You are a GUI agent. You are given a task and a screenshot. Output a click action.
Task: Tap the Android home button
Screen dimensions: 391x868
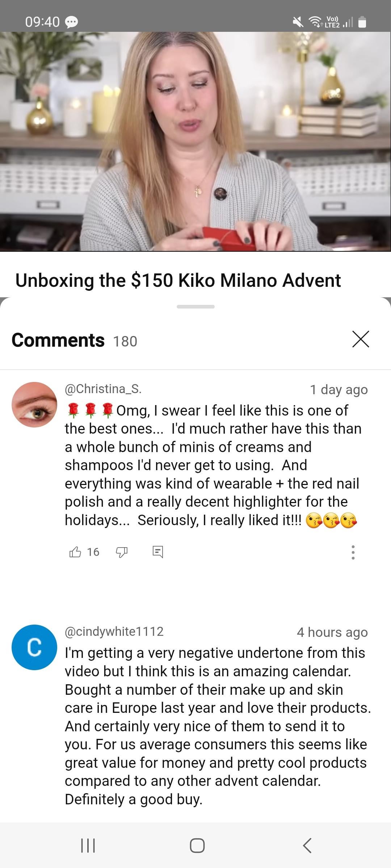[x=197, y=846]
